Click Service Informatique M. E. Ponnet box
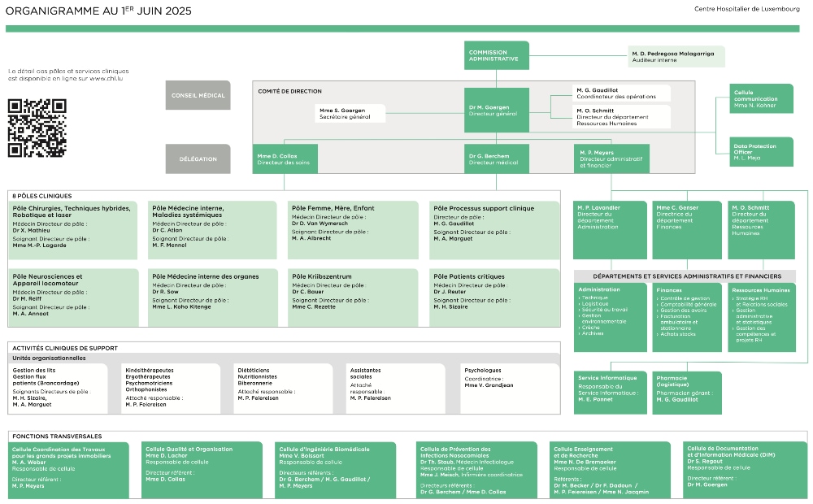The width and height of the screenshot is (813, 504). click(611, 393)
